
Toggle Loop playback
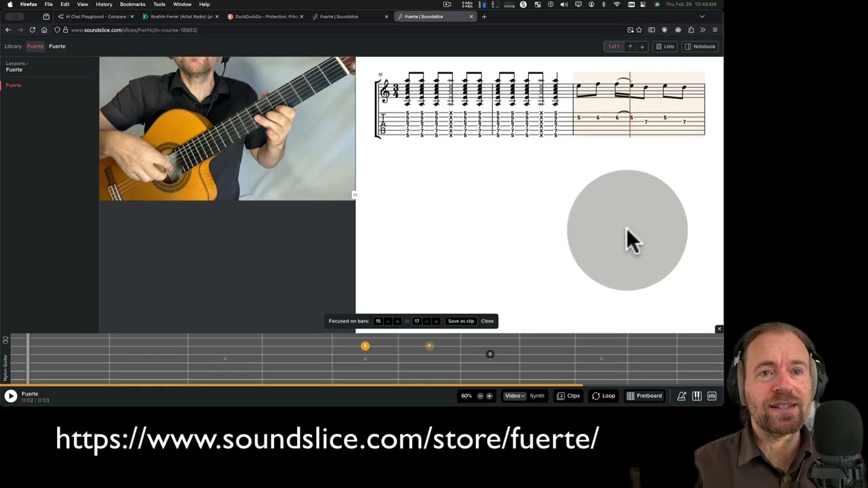pos(604,396)
